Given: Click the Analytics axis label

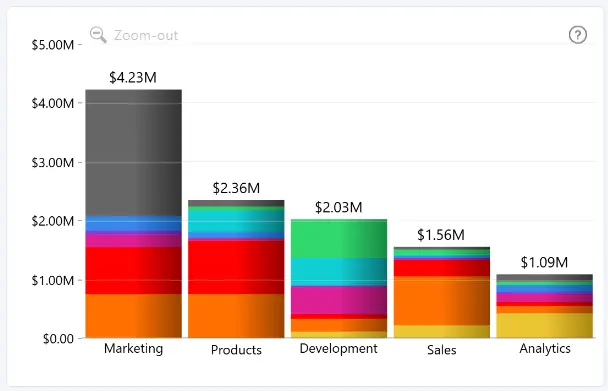Looking at the screenshot, I should click(x=545, y=349).
